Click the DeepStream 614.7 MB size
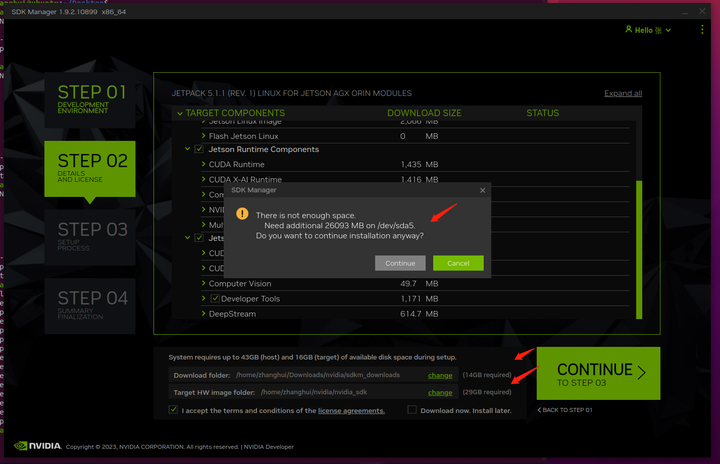 point(419,314)
